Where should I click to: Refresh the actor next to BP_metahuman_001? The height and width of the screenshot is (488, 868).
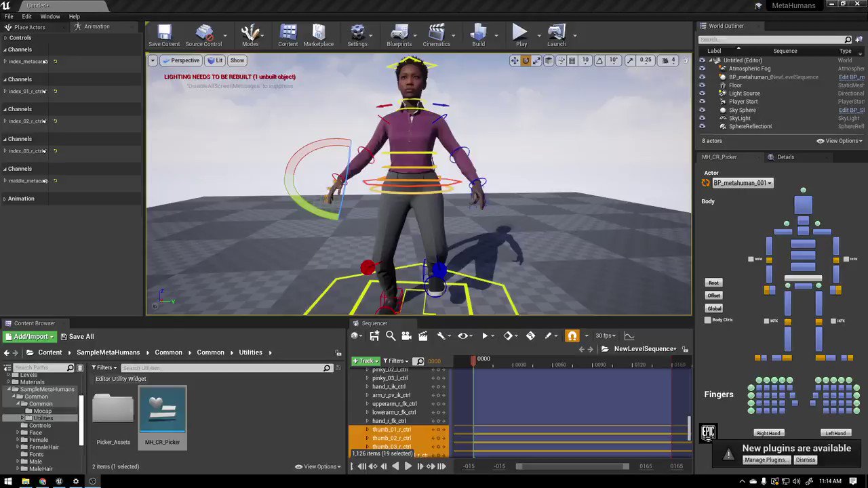click(x=706, y=183)
